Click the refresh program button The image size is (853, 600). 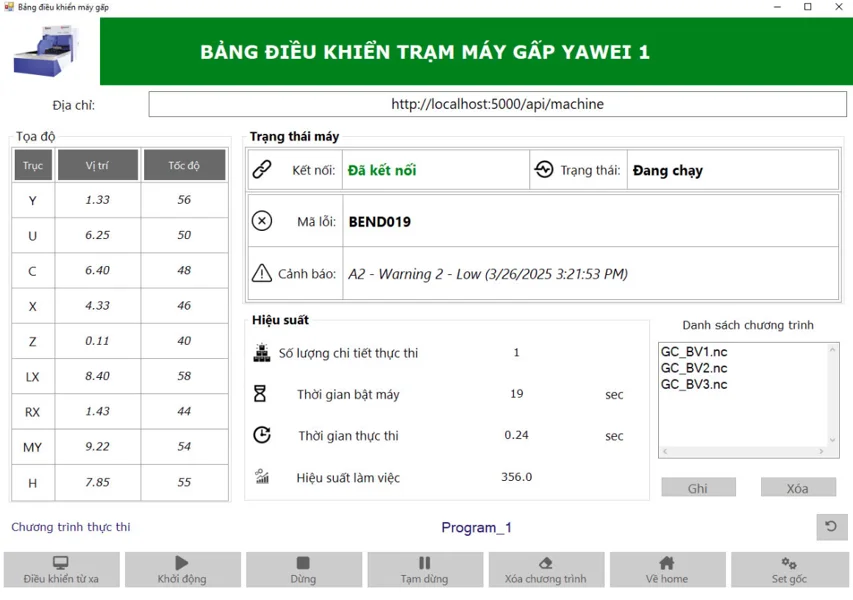831,527
